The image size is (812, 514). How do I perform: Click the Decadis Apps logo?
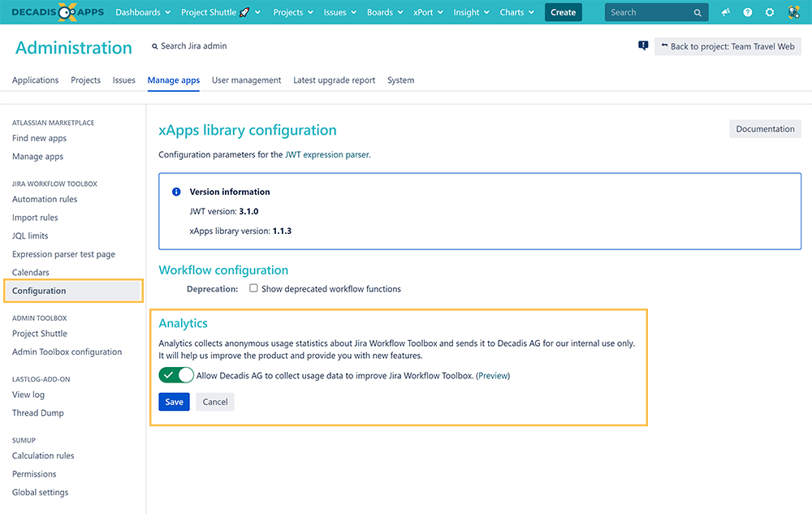click(x=58, y=12)
